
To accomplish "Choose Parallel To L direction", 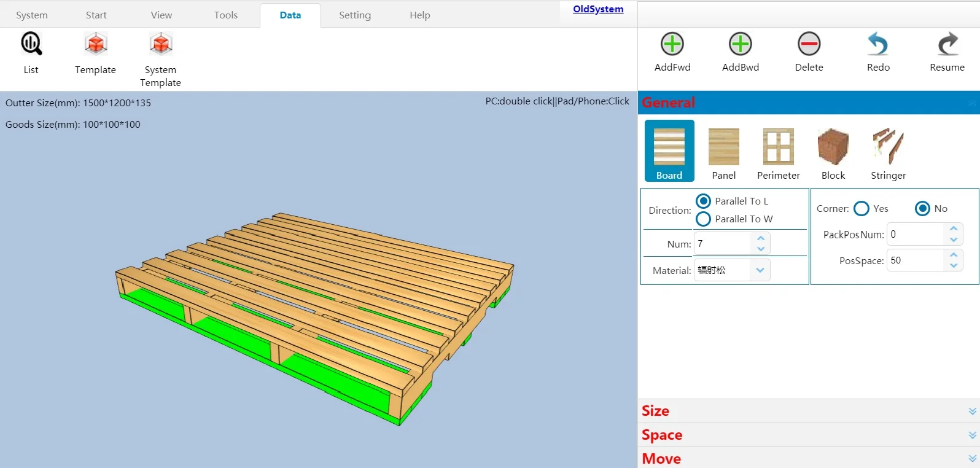I will 704,201.
